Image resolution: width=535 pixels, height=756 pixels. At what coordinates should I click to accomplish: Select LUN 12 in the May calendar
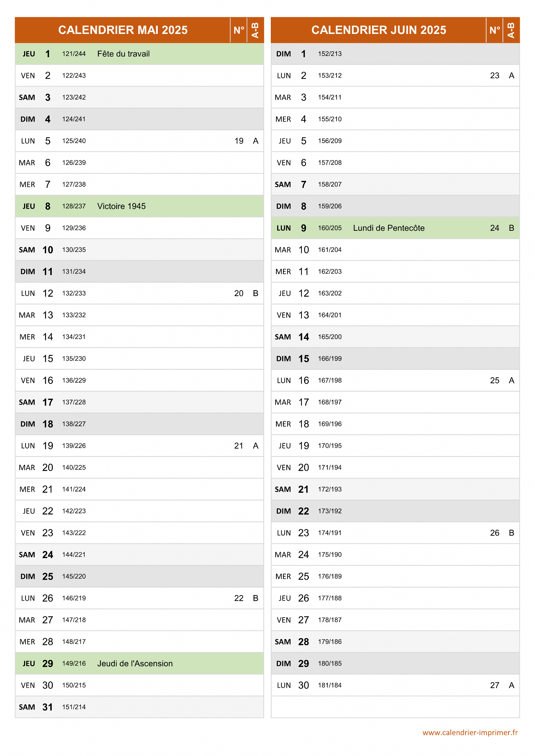pyautogui.click(x=37, y=293)
